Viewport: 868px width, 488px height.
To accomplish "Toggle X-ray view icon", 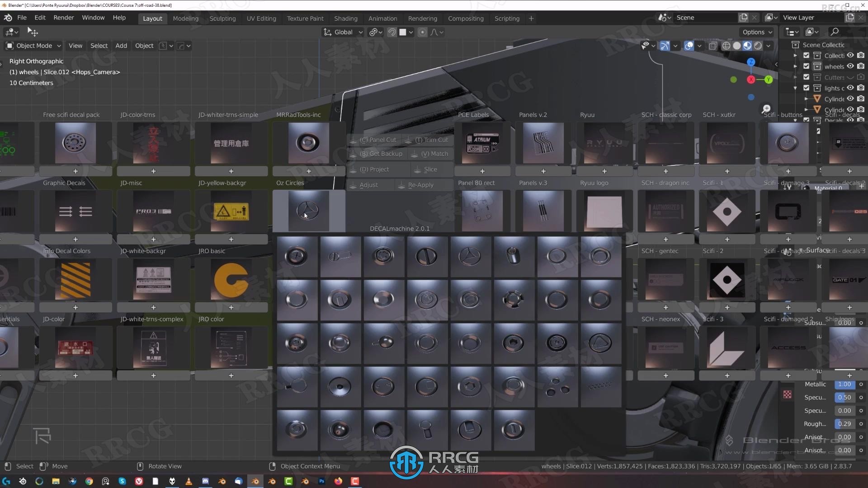I will click(x=712, y=46).
